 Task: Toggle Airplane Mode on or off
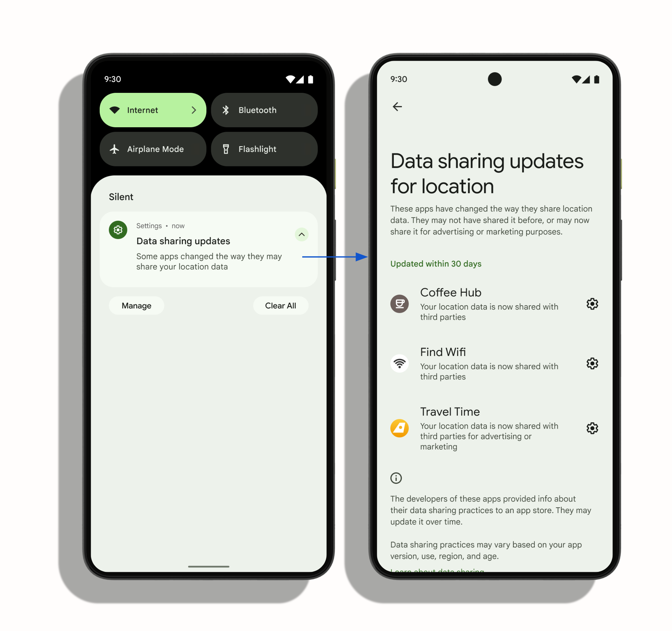pyautogui.click(x=154, y=149)
